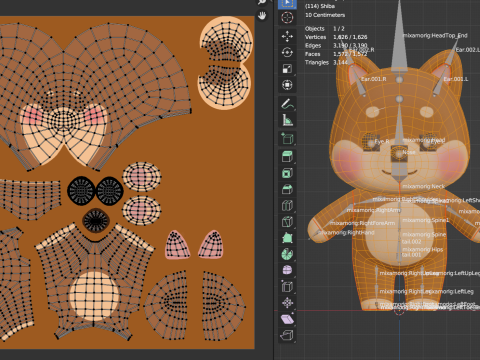Select the Edge Slide tool
This screenshot has width=480, height=360.
(x=287, y=286)
